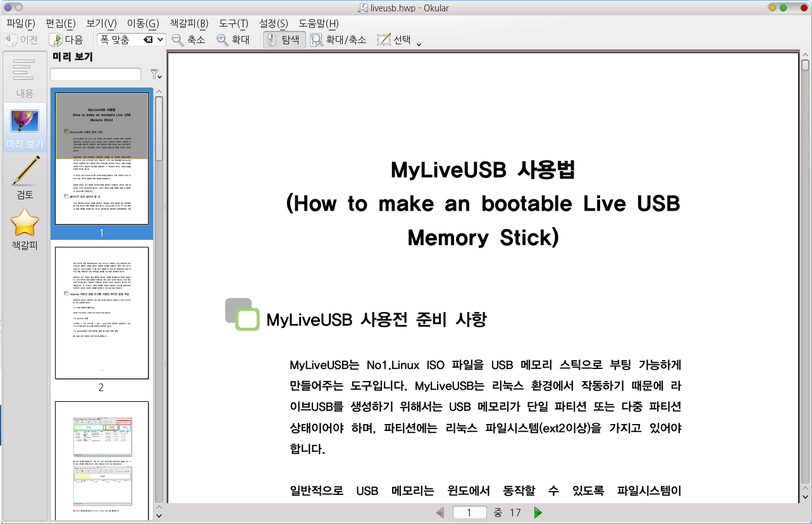The width and height of the screenshot is (812, 524).
Task: Go to next page with green right arrow
Action: click(538, 513)
